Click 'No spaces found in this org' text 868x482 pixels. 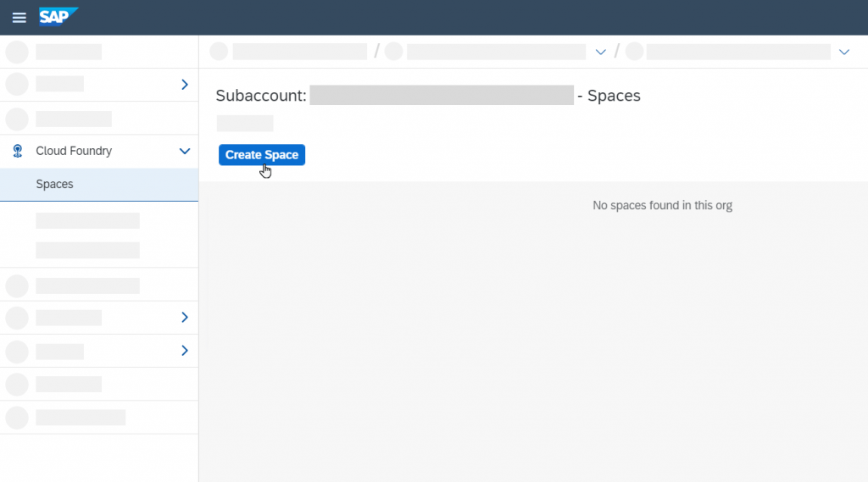[x=662, y=205]
